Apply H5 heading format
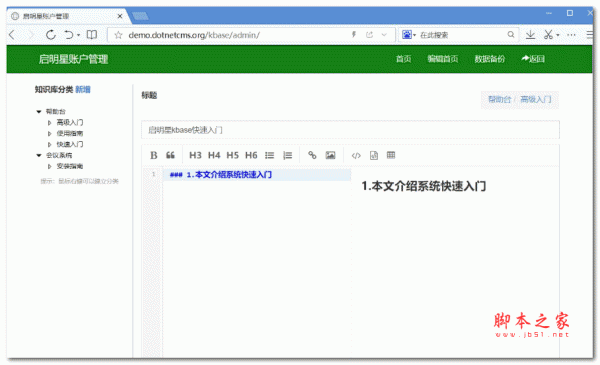This screenshot has width=600, height=365. [232, 155]
